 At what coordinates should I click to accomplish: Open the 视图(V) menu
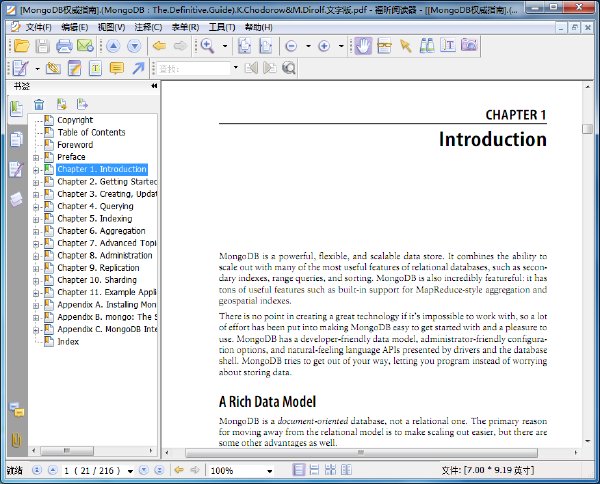(111, 27)
